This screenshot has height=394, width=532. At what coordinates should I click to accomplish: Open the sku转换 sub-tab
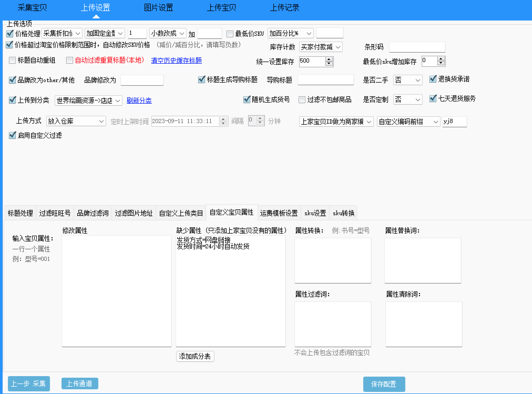tap(344, 213)
